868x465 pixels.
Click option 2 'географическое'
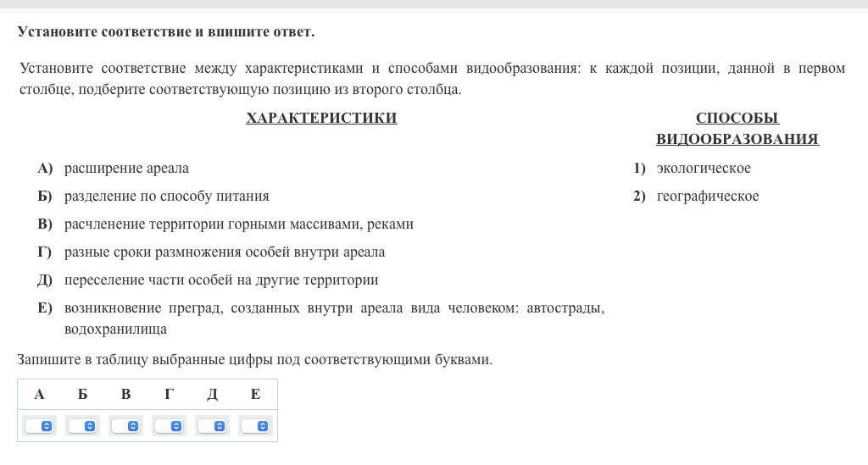pyautogui.click(x=707, y=197)
